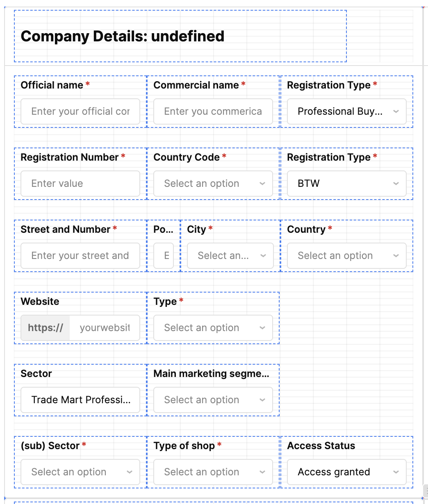The height and width of the screenshot is (504, 428).
Task: Expand the Country dropdown beside City
Action: (x=346, y=256)
